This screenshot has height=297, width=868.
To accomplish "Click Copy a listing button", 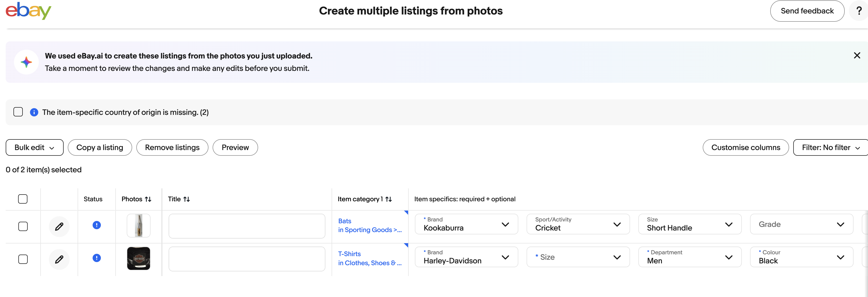I will tap(100, 147).
